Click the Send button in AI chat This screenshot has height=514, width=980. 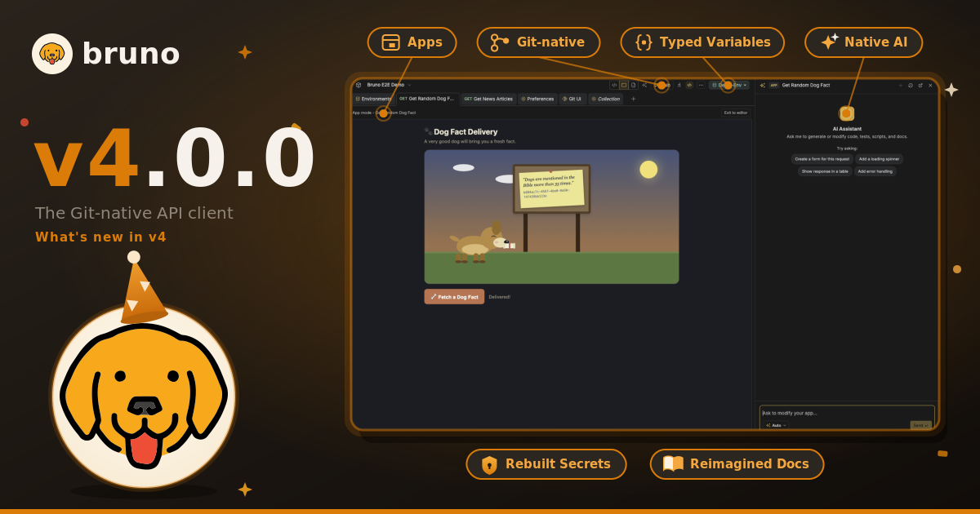coord(920,425)
